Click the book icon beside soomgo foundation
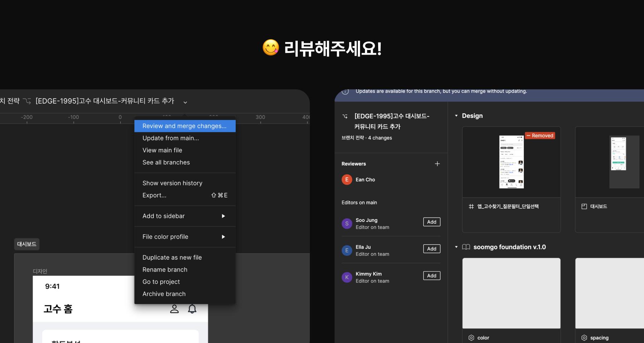Image resolution: width=644 pixels, height=343 pixels. tap(466, 247)
